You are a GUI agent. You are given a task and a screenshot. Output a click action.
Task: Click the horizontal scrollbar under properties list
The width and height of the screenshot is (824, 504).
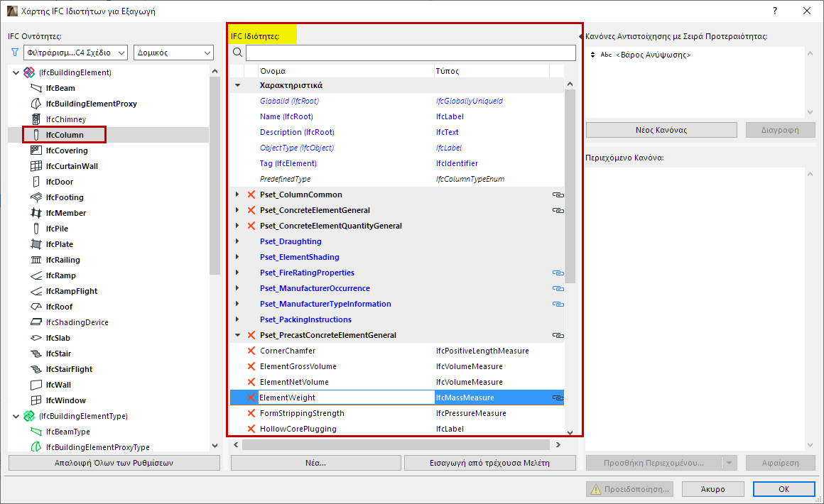point(397,445)
